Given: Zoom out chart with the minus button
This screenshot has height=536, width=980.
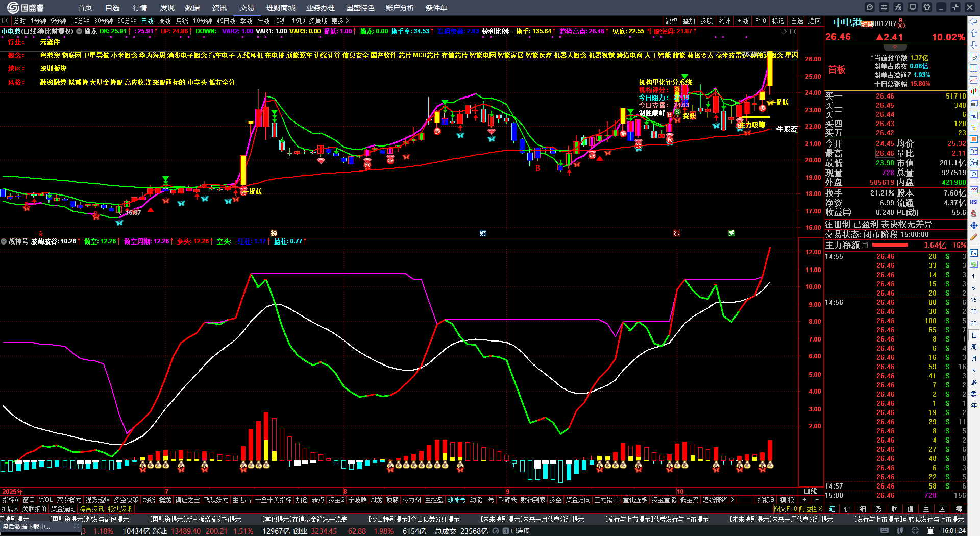Looking at the screenshot, I should coord(817,500).
